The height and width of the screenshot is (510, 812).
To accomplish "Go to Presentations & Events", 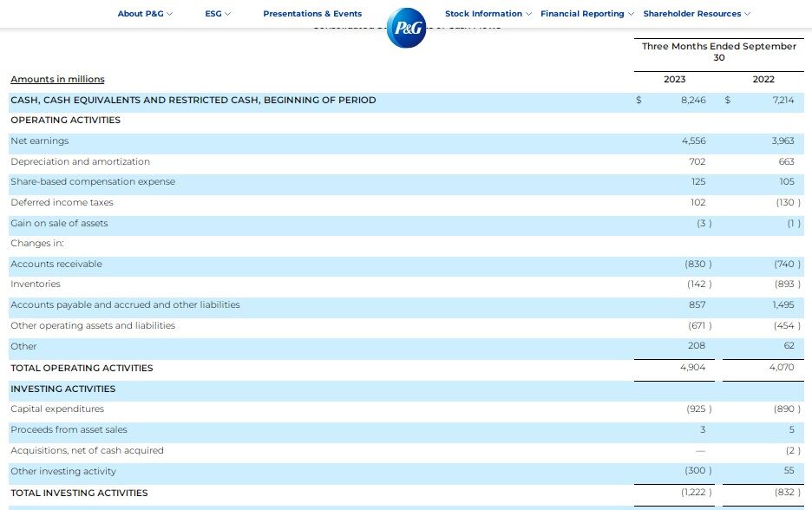I will tap(312, 14).
